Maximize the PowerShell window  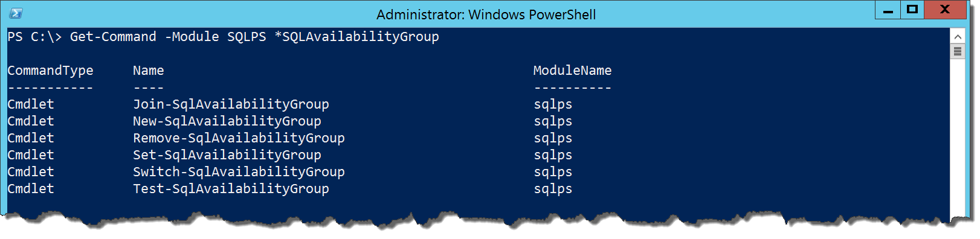(912, 10)
